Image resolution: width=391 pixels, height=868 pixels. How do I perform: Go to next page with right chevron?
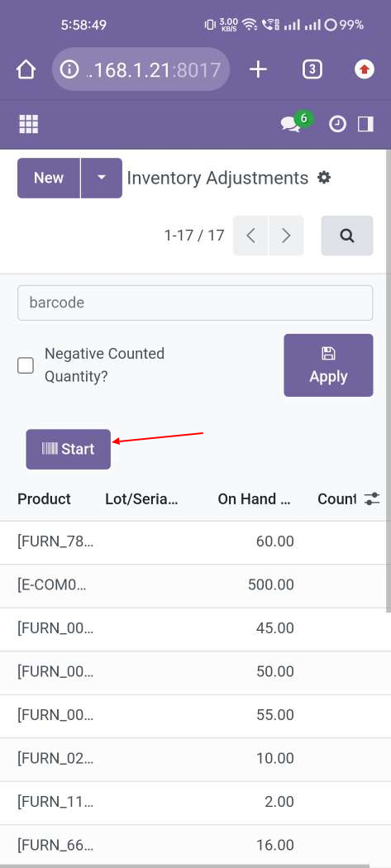pos(286,236)
